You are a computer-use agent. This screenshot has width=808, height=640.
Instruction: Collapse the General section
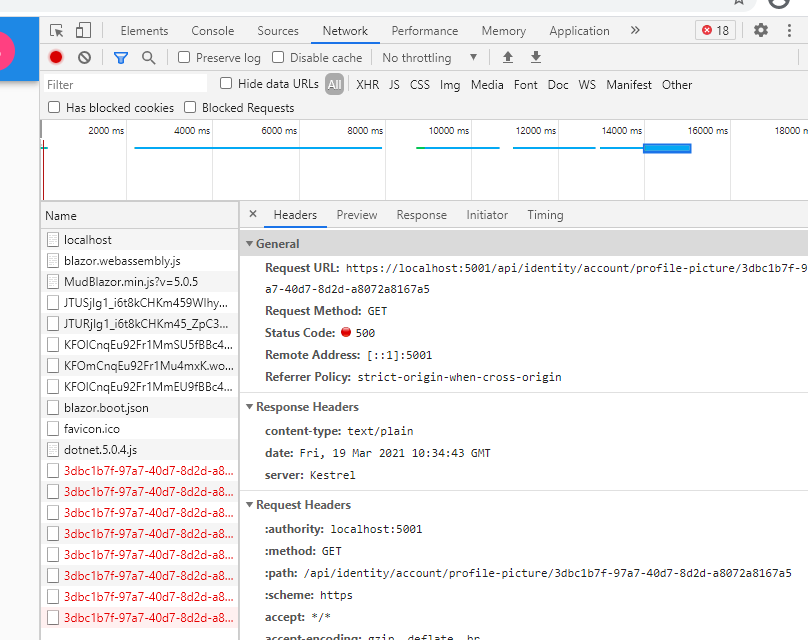click(249, 243)
